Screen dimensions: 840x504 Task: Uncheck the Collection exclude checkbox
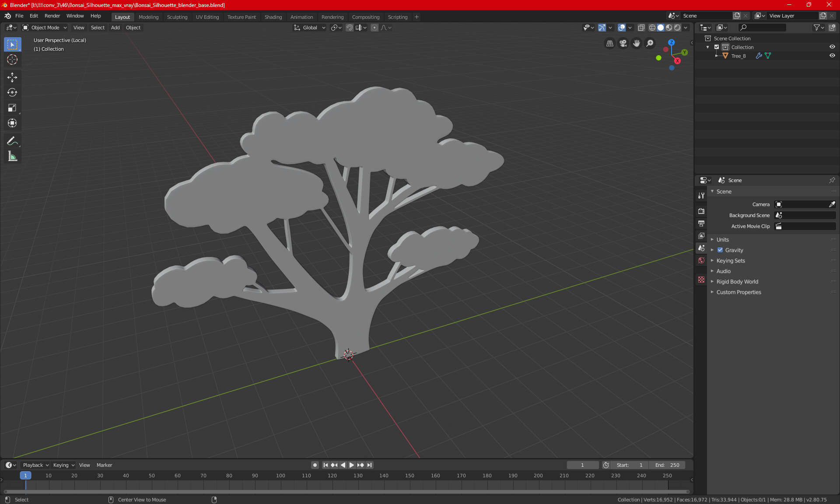[717, 47]
